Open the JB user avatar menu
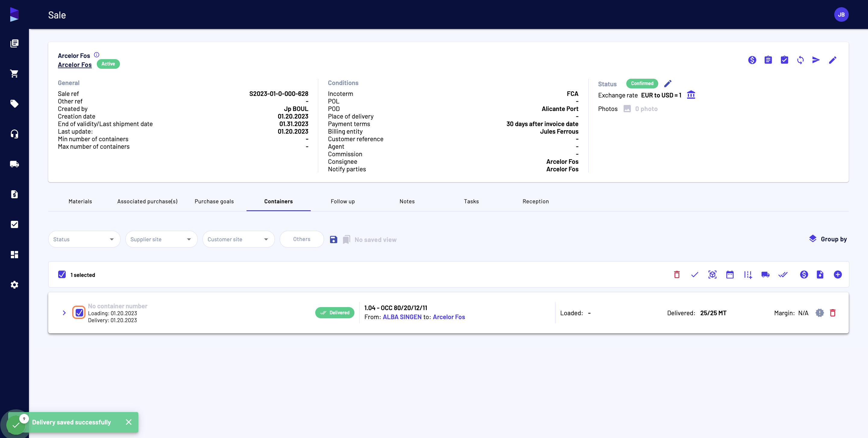 [841, 14]
